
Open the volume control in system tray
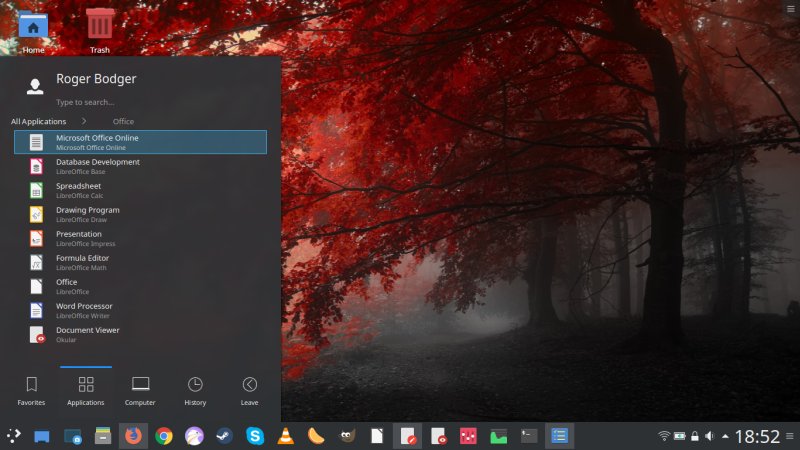(709, 436)
